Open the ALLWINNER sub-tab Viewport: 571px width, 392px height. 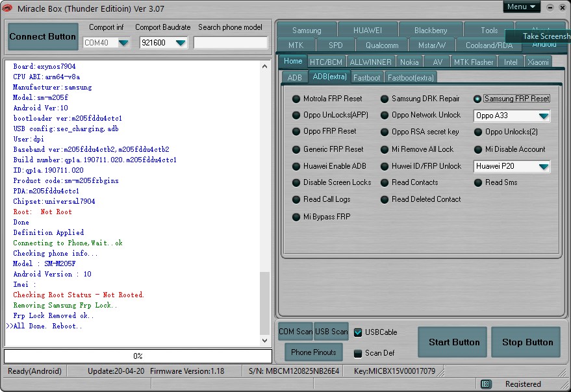click(x=370, y=62)
